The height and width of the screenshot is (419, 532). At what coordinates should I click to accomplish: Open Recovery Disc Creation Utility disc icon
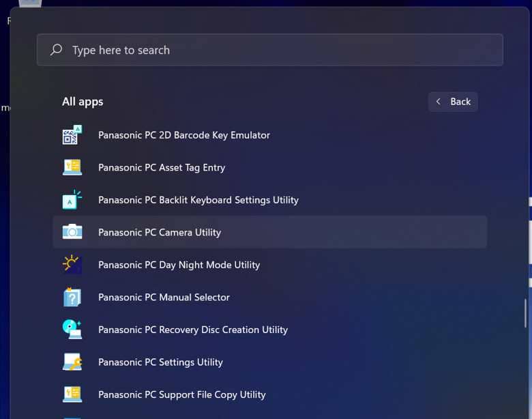point(72,329)
